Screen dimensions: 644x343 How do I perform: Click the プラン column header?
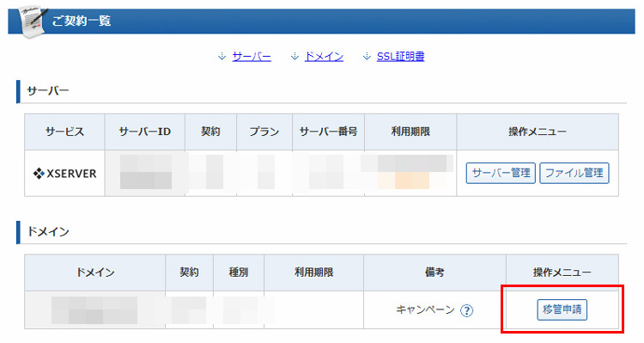coord(264,132)
